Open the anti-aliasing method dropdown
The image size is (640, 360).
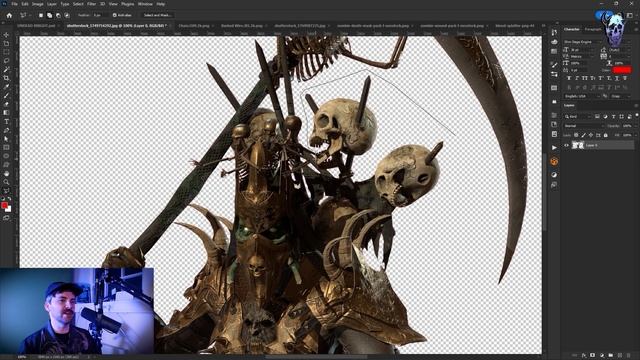pyautogui.click(x=620, y=96)
